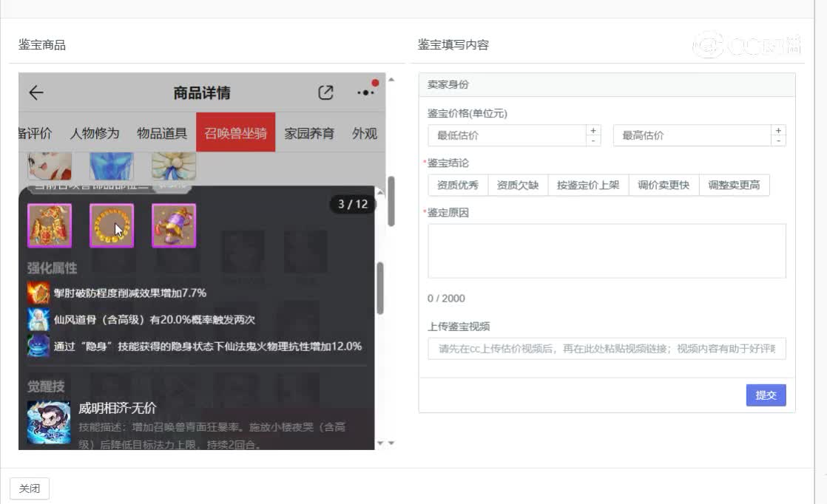
Task: Click the necklace equipment slot icon
Action: point(111,225)
